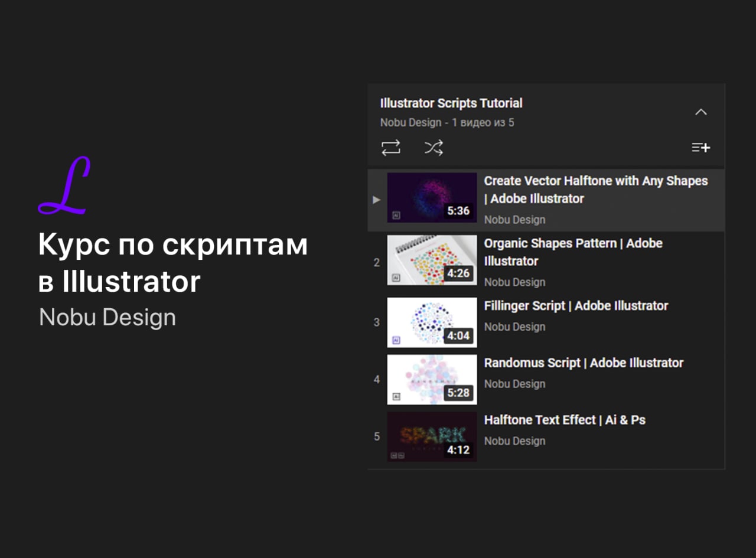Click the Ai badge on Organic Shapes thumbnail

click(x=396, y=278)
